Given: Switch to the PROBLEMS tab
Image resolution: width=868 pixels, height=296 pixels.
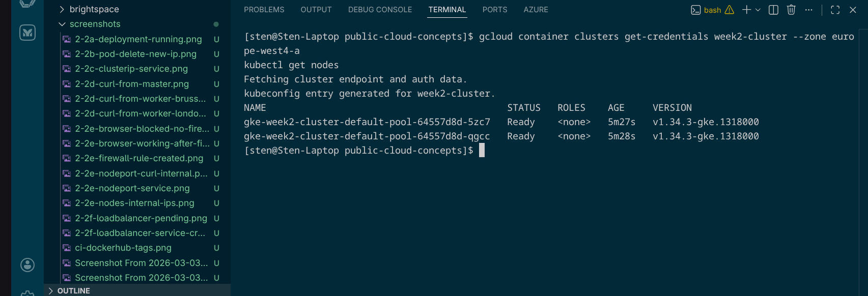Looking at the screenshot, I should click(x=264, y=9).
